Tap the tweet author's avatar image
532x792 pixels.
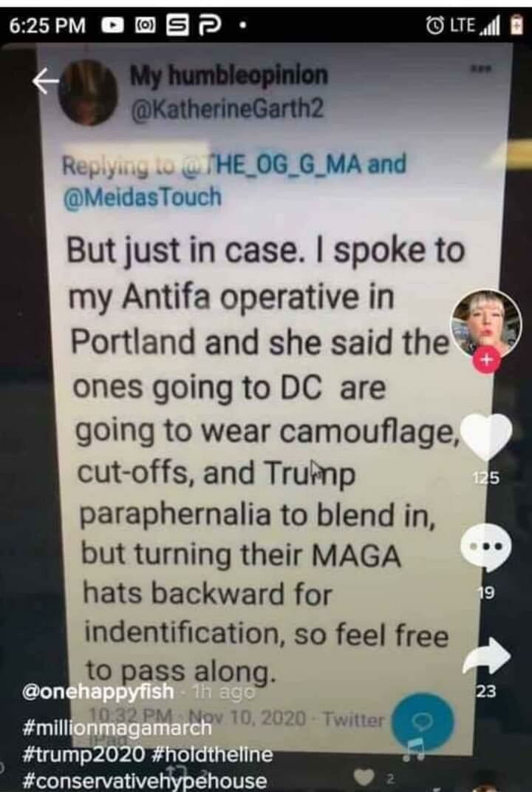[88, 93]
